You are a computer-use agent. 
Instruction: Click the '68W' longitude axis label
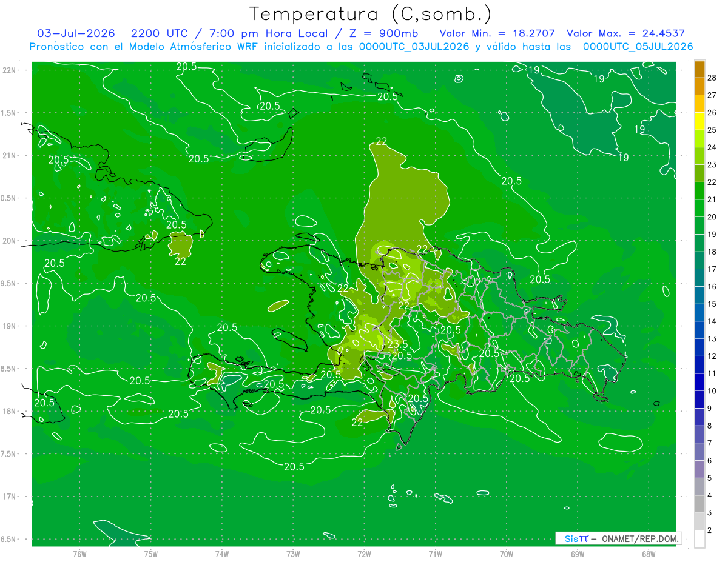point(649,554)
